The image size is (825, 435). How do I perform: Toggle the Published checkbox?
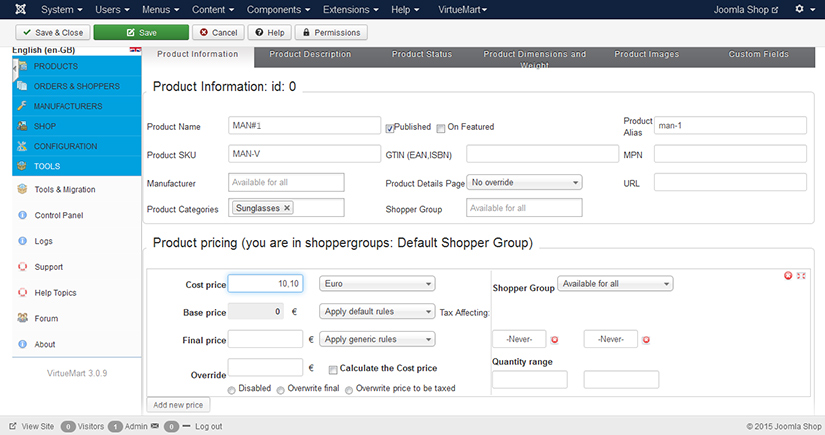(390, 127)
